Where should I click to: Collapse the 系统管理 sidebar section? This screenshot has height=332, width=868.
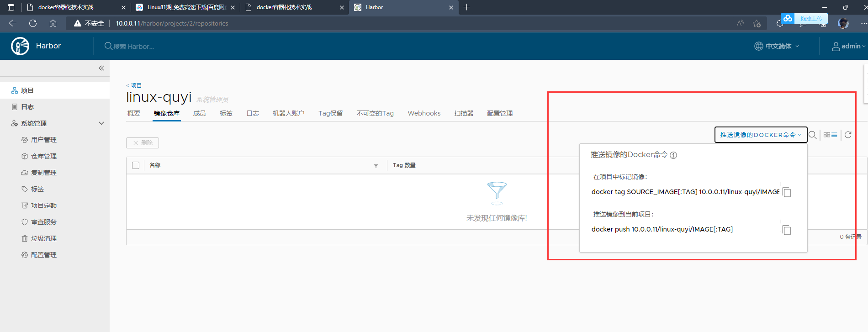101,123
